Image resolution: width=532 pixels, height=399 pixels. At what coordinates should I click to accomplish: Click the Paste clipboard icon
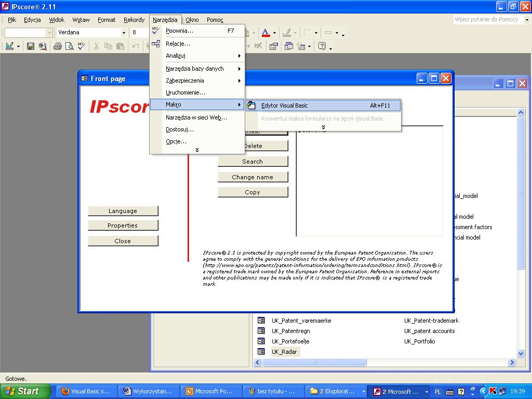click(121, 46)
